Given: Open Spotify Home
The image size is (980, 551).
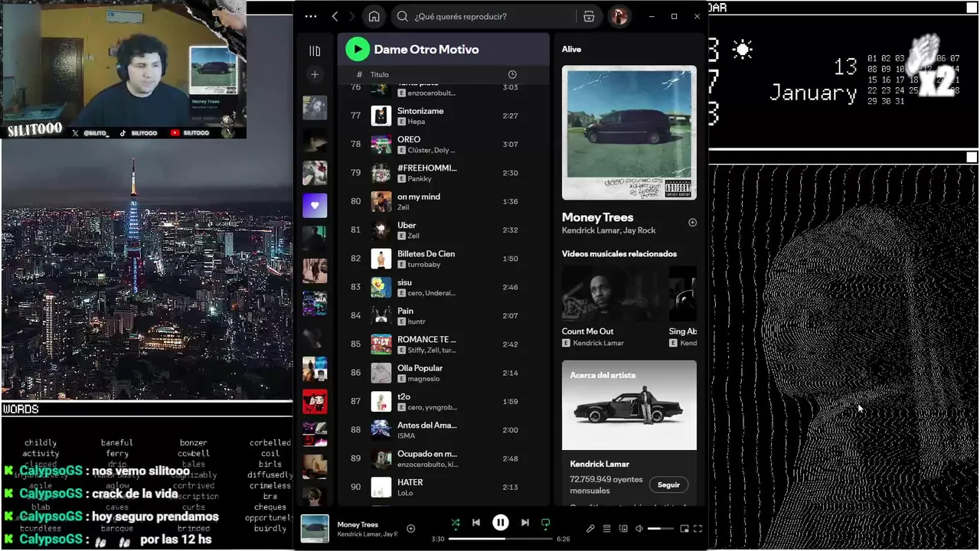Looking at the screenshot, I should pos(374,16).
